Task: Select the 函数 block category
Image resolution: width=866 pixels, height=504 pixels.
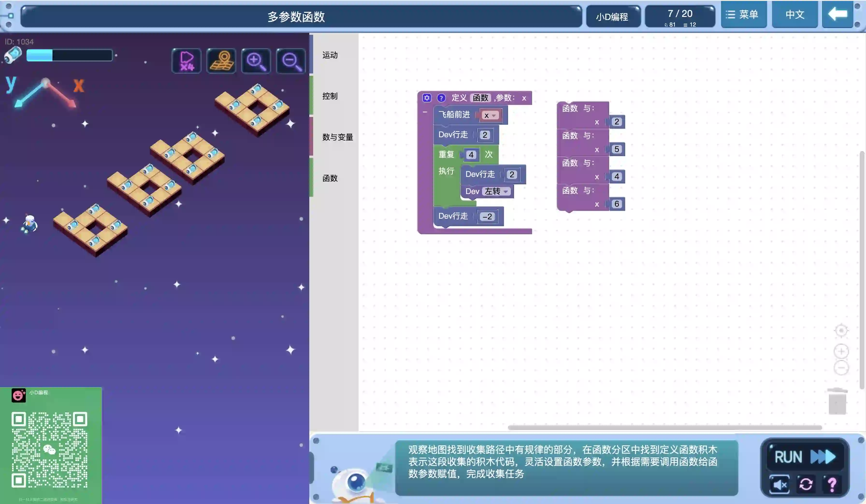Action: (330, 178)
